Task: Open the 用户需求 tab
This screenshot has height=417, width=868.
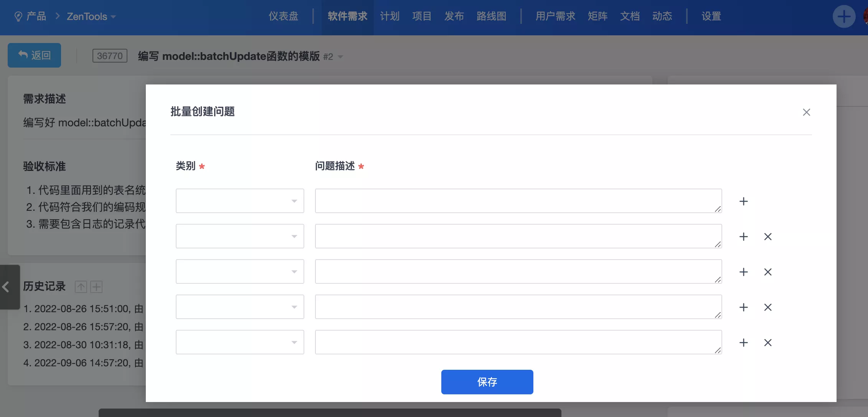Action: 555,16
